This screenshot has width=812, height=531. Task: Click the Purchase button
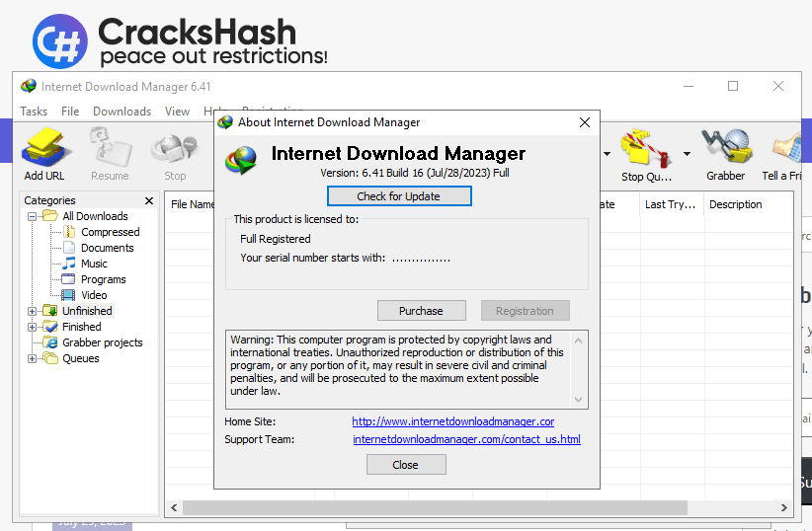pos(421,311)
